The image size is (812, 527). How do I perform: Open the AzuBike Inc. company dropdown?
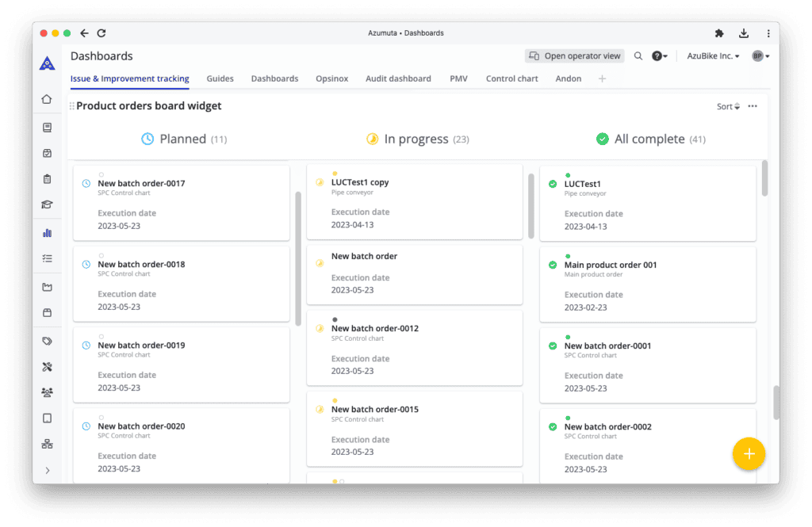click(x=713, y=56)
